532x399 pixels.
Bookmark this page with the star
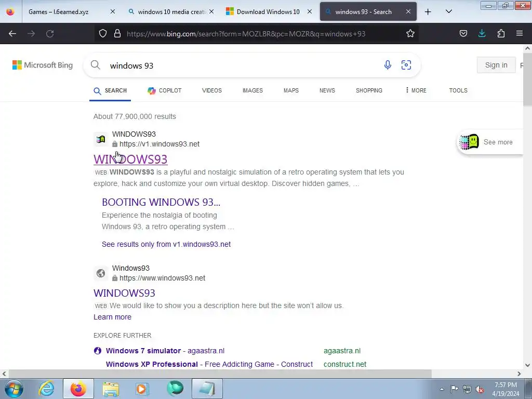410,34
